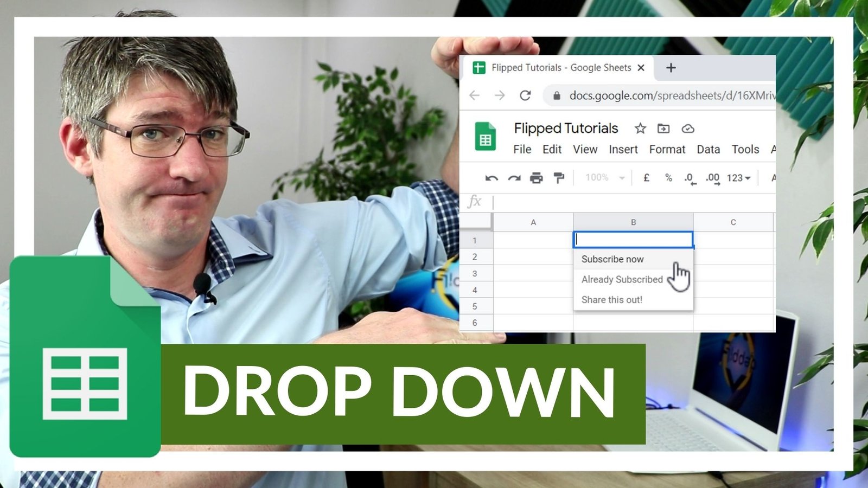Image resolution: width=868 pixels, height=488 pixels.
Task: Select 'Share this out!' from the drop down list
Action: (x=612, y=299)
